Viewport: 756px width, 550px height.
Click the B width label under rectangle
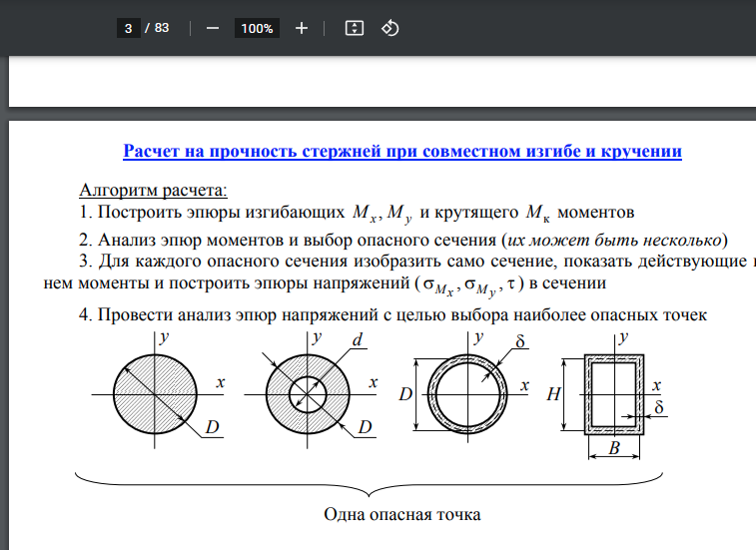[x=614, y=450]
